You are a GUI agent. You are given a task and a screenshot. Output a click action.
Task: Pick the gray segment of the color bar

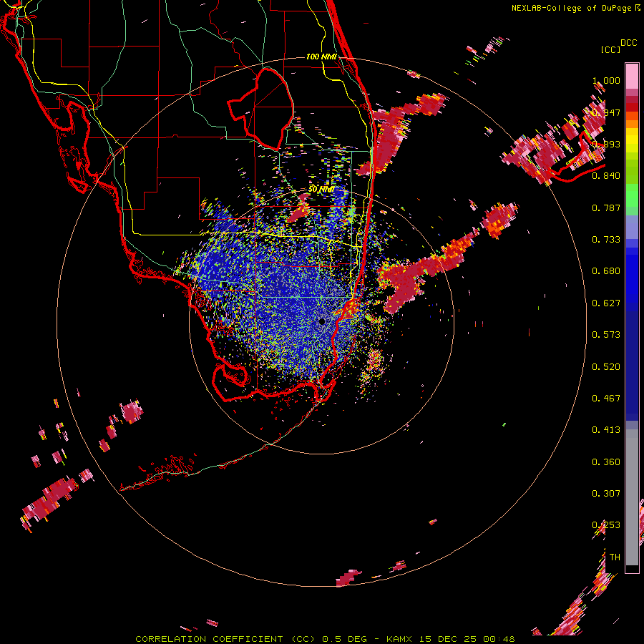click(x=632, y=497)
